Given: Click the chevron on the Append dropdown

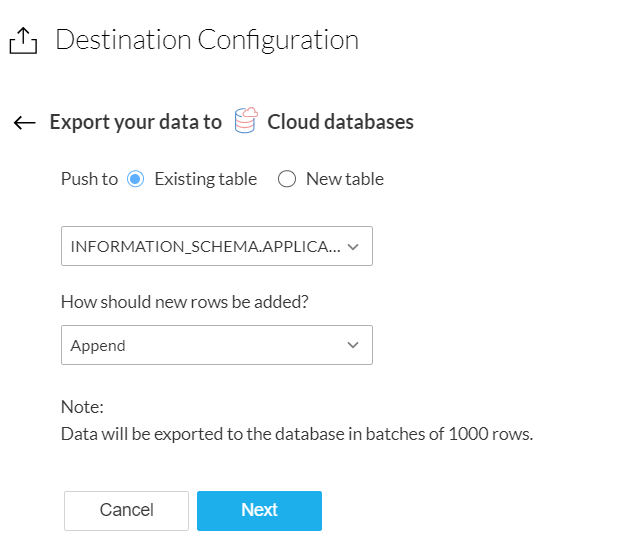Looking at the screenshot, I should coord(353,345).
